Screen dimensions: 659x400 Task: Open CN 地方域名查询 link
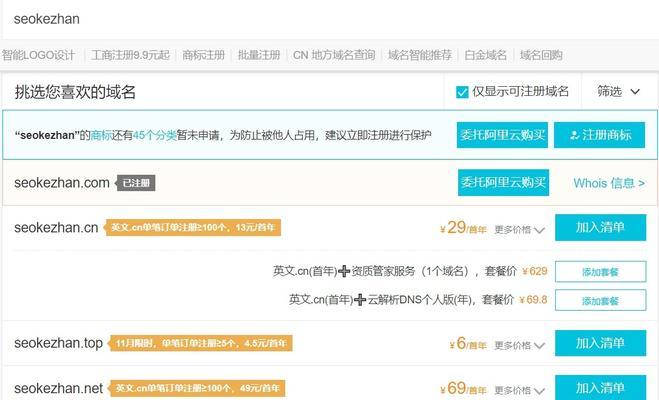point(334,55)
